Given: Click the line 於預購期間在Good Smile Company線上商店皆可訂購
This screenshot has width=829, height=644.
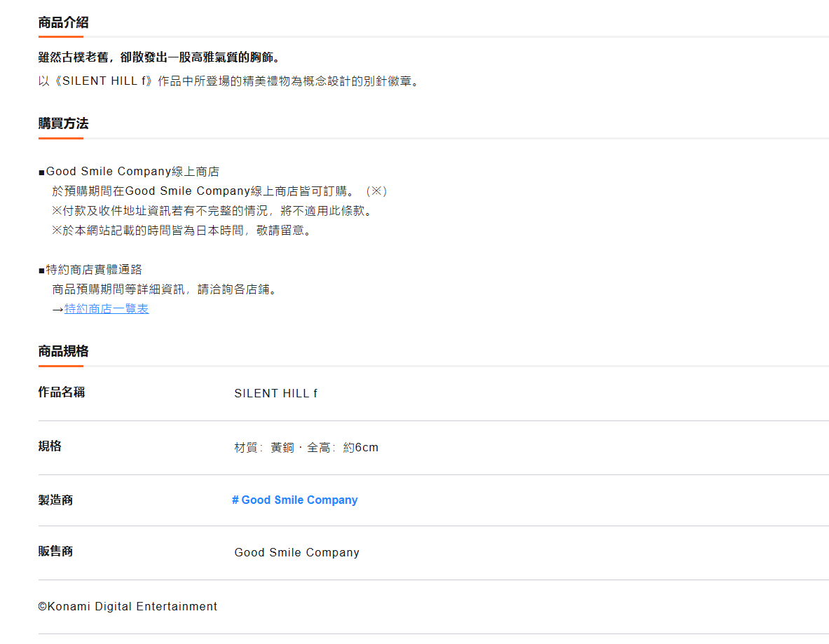Looking at the screenshot, I should pyautogui.click(x=219, y=191).
